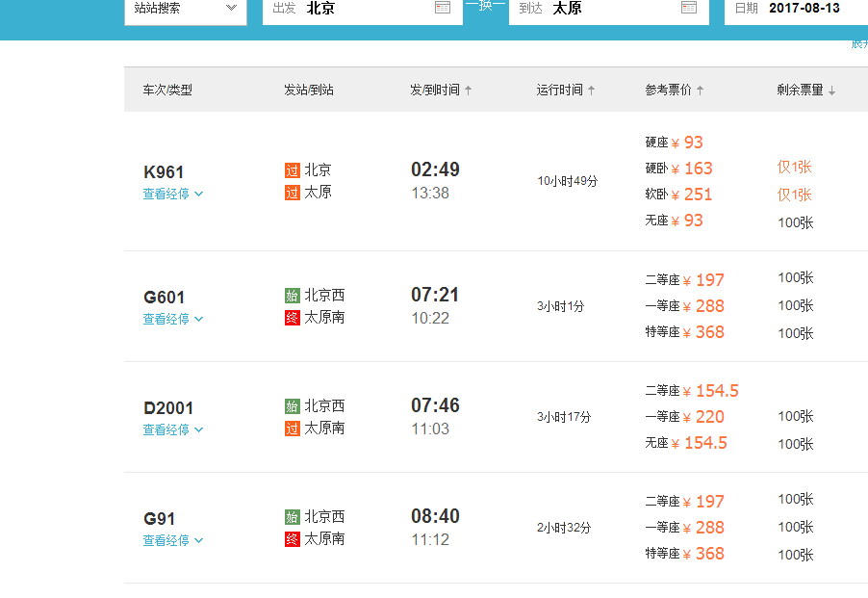
Task: Swap departure and arrival with 换 button
Action: pyautogui.click(x=485, y=7)
